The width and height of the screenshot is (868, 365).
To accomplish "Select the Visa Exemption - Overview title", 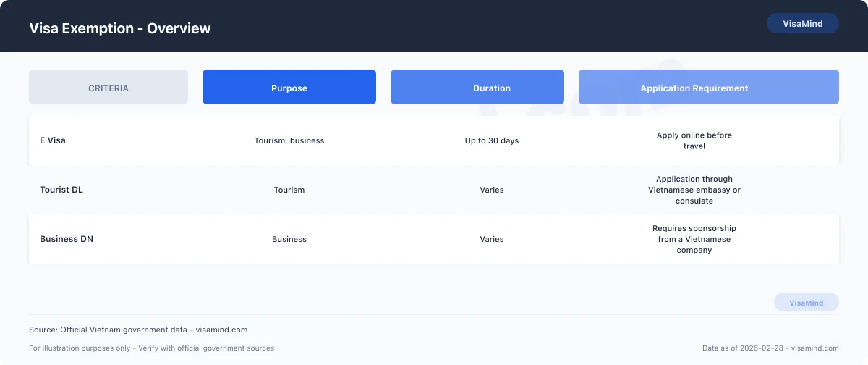I will (x=120, y=28).
